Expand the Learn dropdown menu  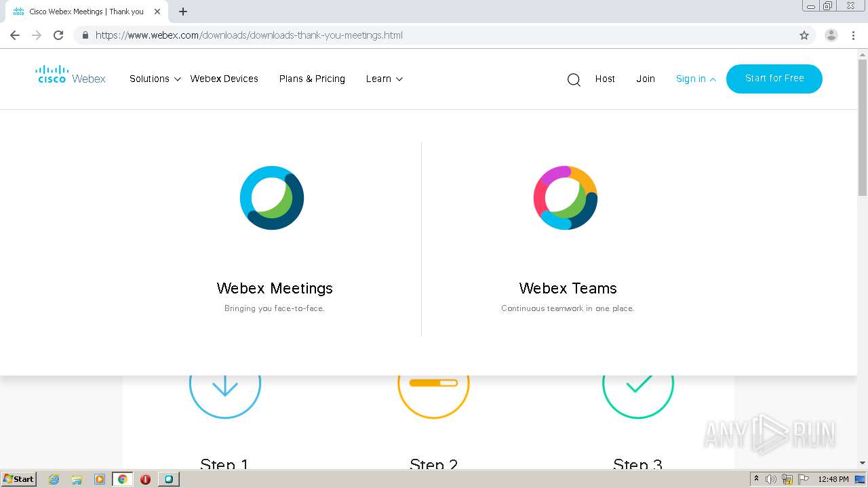[x=384, y=79]
